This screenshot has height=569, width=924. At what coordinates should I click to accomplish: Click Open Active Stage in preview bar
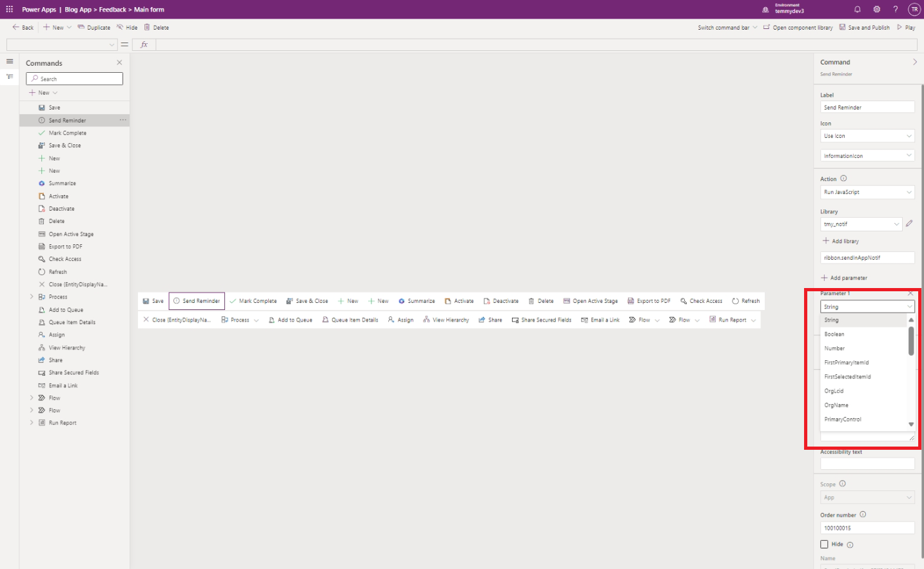pos(591,301)
